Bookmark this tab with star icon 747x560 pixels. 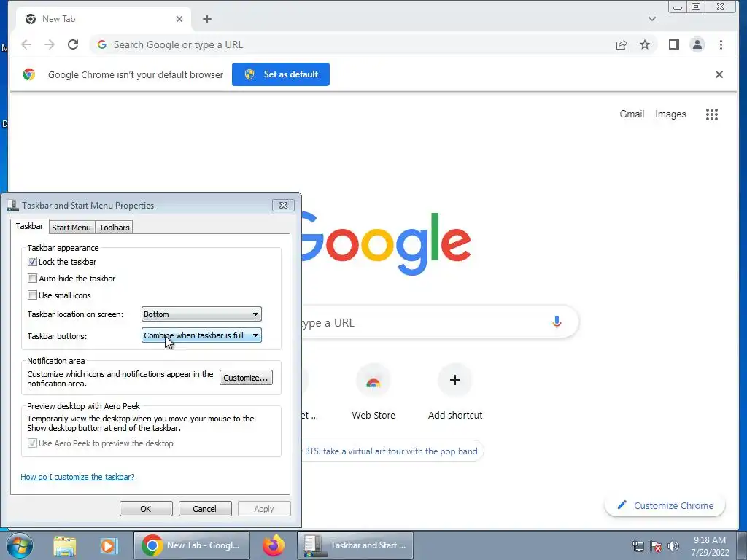tap(645, 44)
